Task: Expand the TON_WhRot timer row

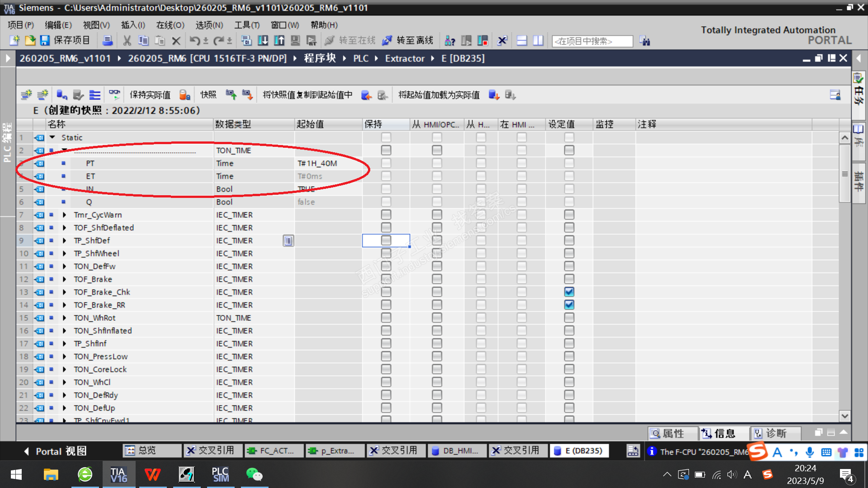Action: tap(65, 318)
